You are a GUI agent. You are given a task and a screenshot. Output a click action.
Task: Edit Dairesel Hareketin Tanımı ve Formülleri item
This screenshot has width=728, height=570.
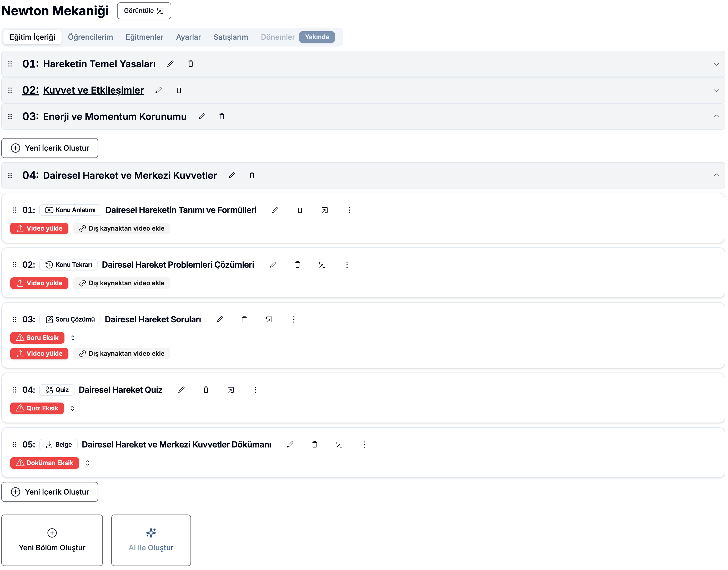275,210
